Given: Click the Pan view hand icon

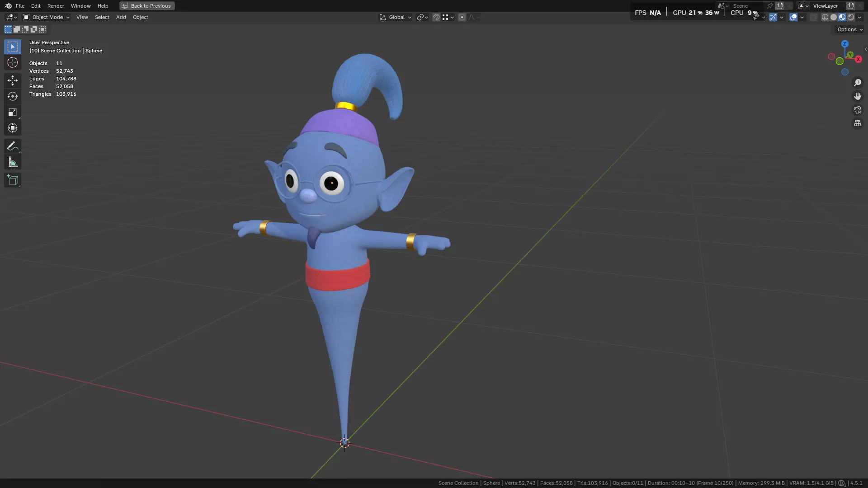Looking at the screenshot, I should (857, 96).
